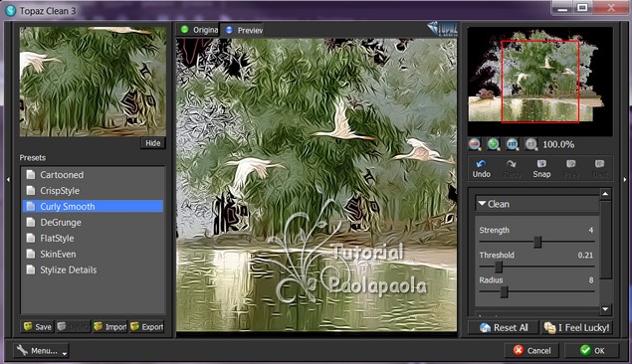The width and height of the screenshot is (632, 364).
Task: Click the Presets heading label
Action: 33,158
